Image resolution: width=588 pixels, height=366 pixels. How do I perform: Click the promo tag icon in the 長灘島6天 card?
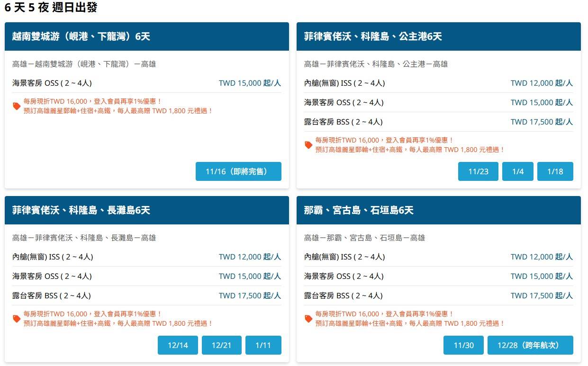pyautogui.click(x=17, y=319)
